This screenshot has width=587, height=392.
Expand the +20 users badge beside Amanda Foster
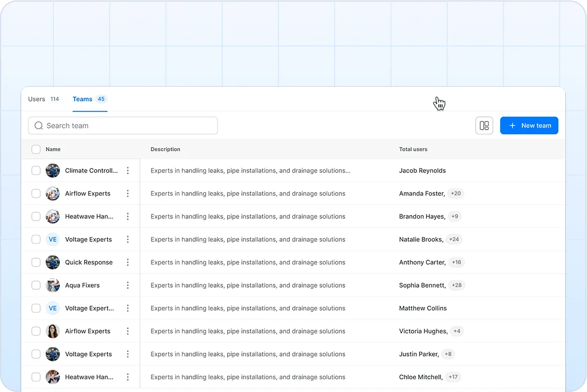point(456,194)
